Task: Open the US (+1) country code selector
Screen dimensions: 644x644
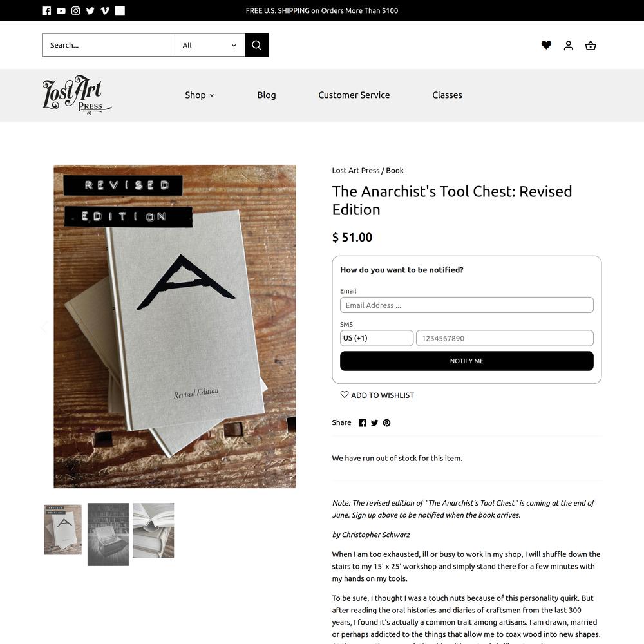Action: (x=377, y=338)
